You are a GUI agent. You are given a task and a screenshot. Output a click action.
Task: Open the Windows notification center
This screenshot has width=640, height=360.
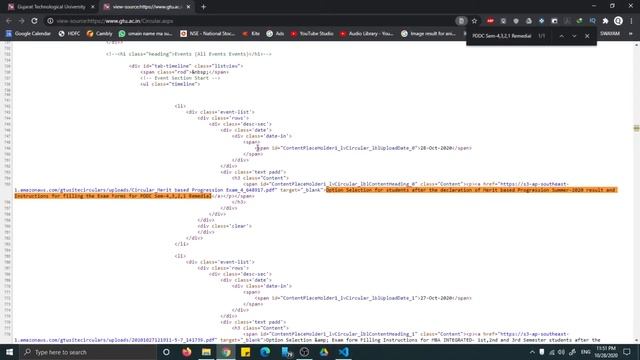pyautogui.click(x=627, y=352)
